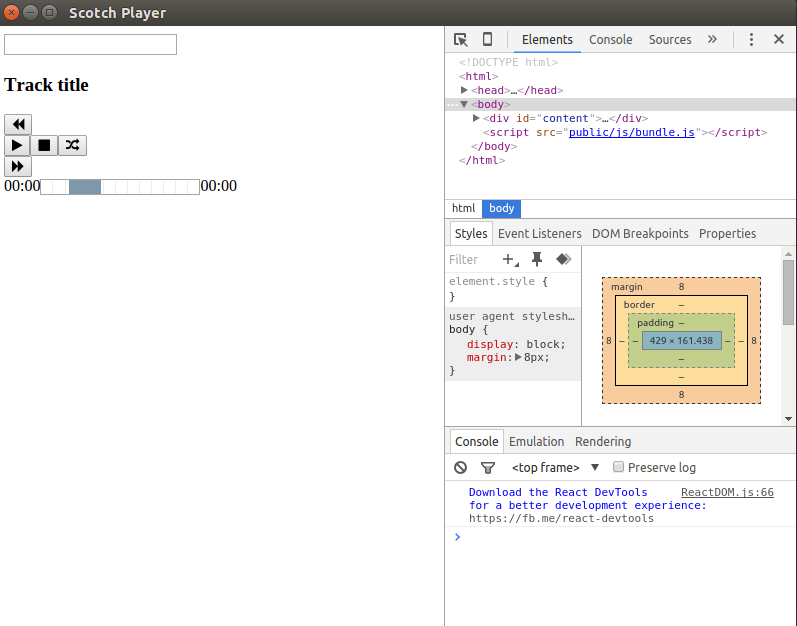The image size is (797, 626).
Task: Expand the head element node
Action: (464, 90)
